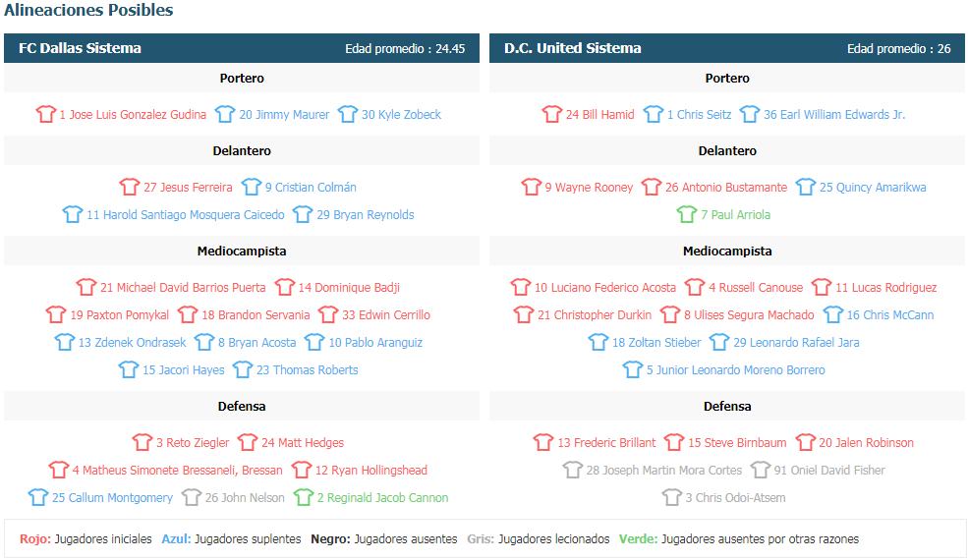Select Steve Birnbaum in D.C. United defense
The image size is (968, 560).
click(x=737, y=443)
